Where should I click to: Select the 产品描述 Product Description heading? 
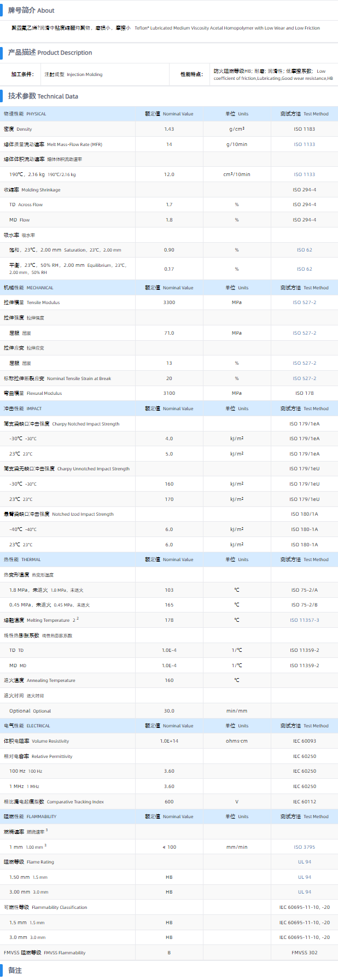point(50,52)
